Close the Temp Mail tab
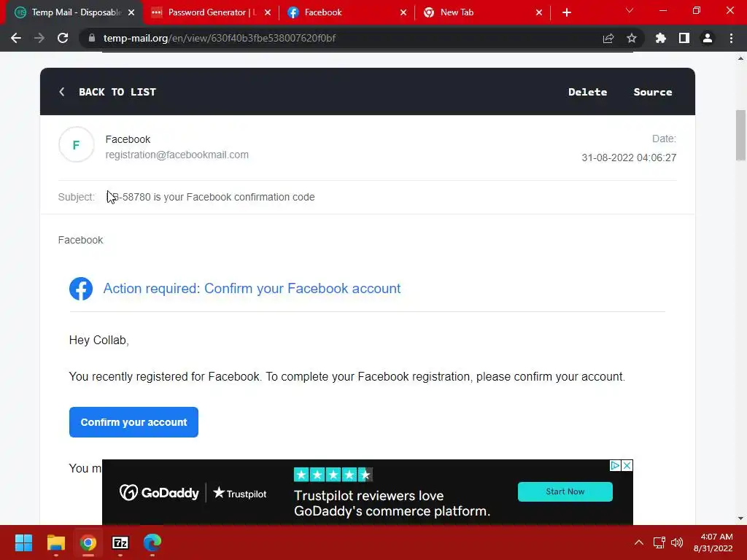This screenshot has height=560, width=747. 131,12
